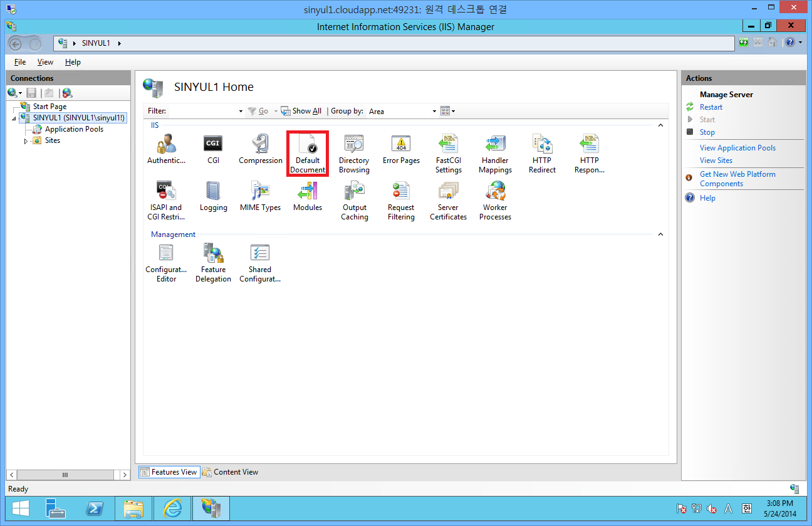
Task: Click the refresh icon beside the address bar
Action: (744, 43)
